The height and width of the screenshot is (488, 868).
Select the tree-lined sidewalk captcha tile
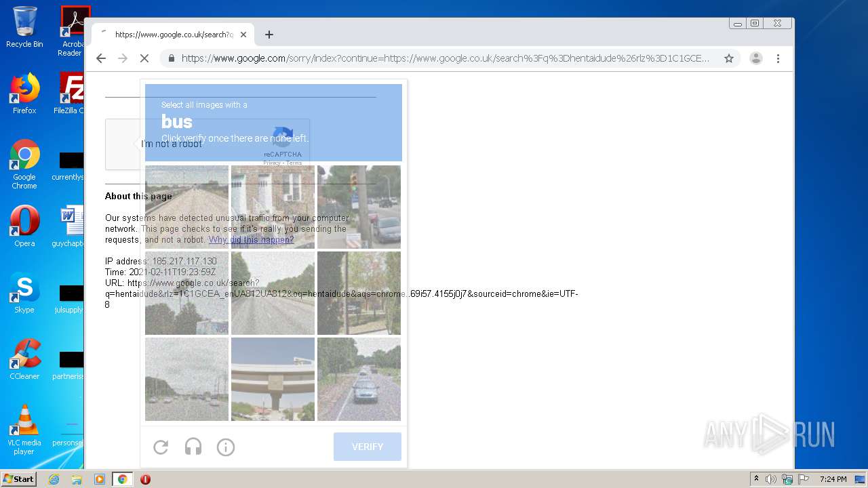click(359, 293)
